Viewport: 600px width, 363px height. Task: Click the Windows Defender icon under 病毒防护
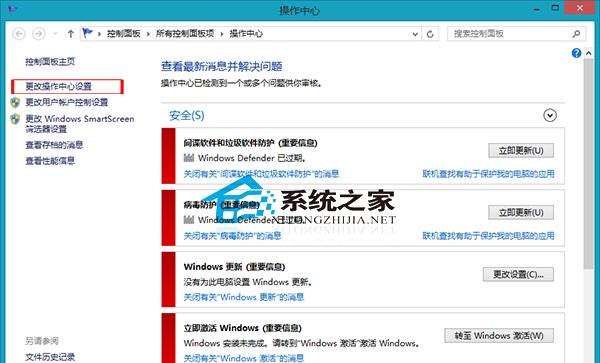coord(189,220)
